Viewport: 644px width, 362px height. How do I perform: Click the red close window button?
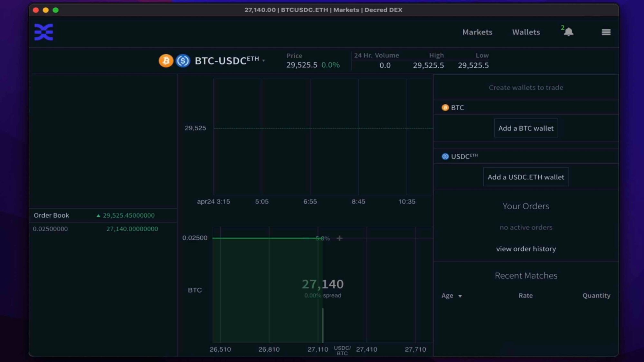point(36,10)
